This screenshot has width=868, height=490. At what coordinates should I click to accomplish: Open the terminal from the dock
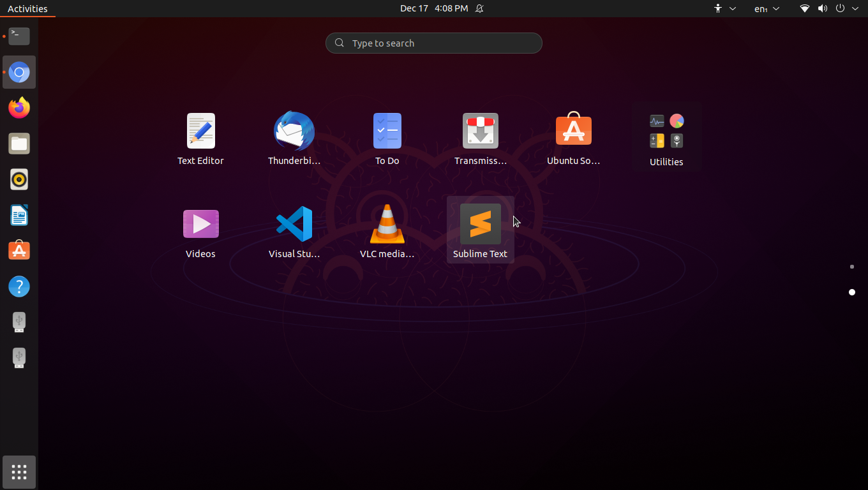pos(19,36)
